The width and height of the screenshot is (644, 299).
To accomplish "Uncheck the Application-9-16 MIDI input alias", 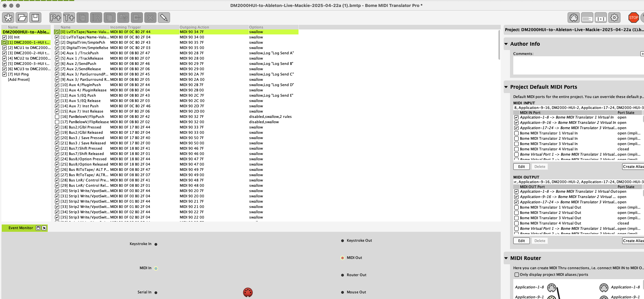I will (516, 123).
